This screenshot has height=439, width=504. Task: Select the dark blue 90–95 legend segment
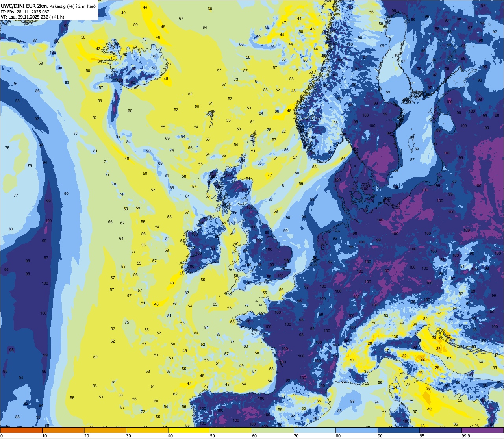click(x=399, y=430)
